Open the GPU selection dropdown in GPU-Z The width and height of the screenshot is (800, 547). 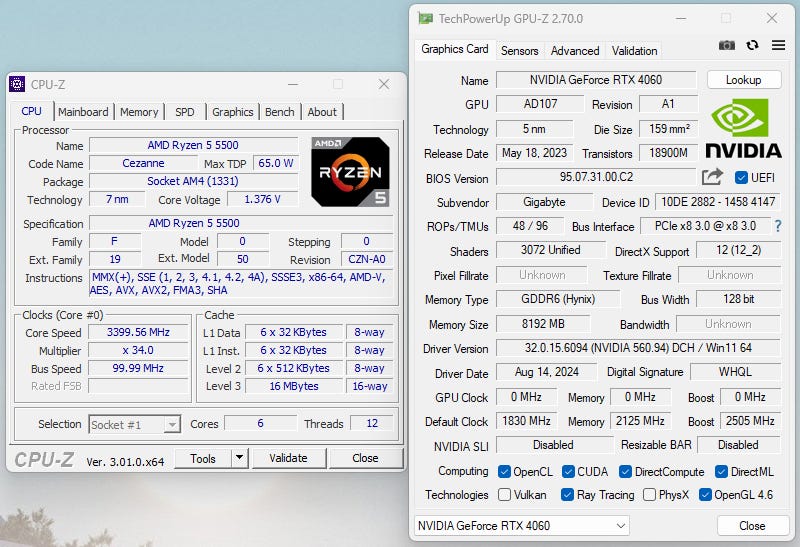(522, 526)
